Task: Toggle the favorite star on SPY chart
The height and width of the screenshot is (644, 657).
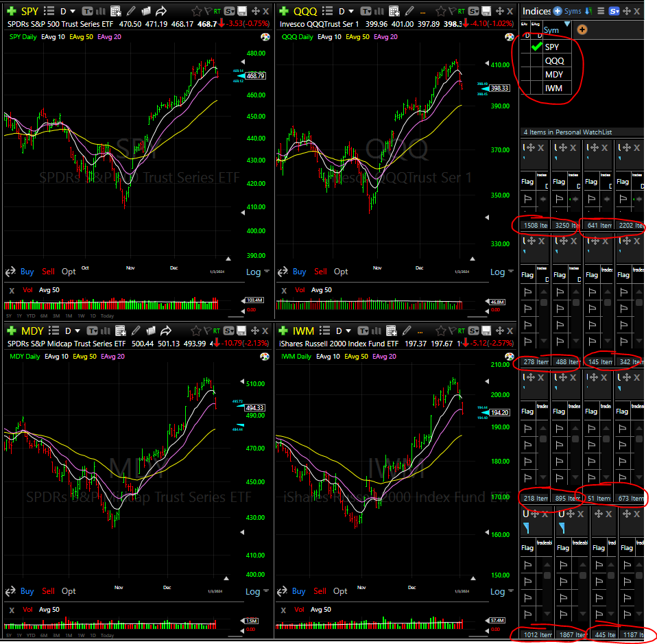Action: pyautogui.click(x=197, y=11)
